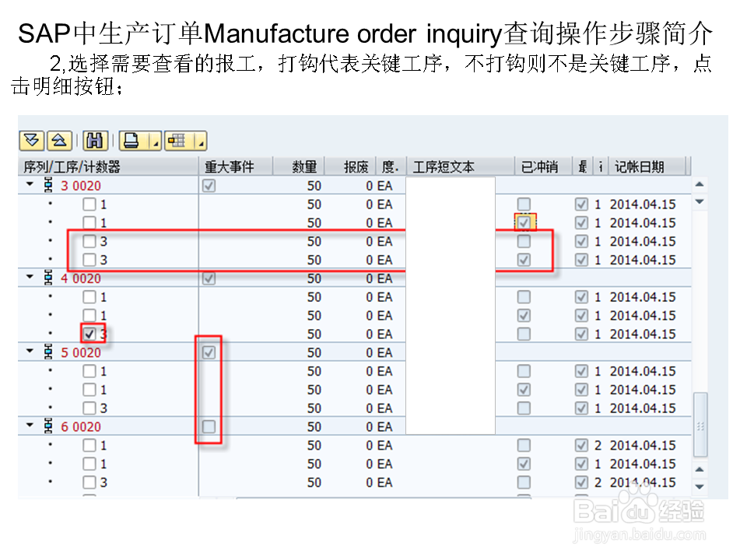Open the layout options dropdown arrow

tap(201, 142)
